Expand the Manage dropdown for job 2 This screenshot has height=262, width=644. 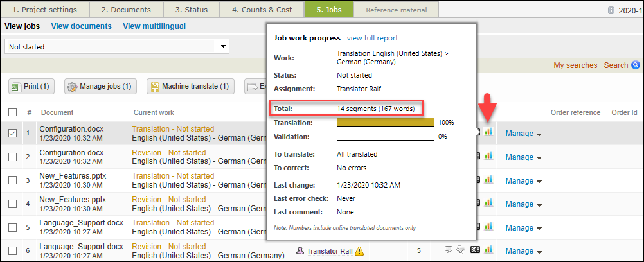pos(523,157)
